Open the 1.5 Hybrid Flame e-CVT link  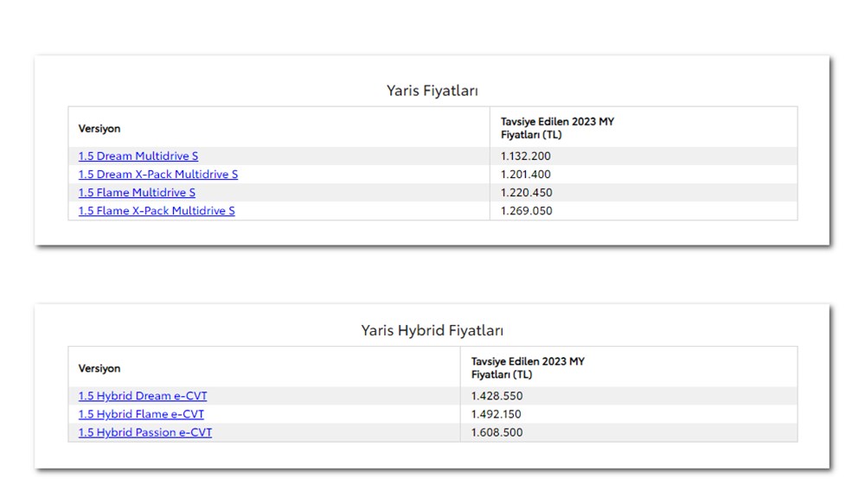tap(140, 413)
